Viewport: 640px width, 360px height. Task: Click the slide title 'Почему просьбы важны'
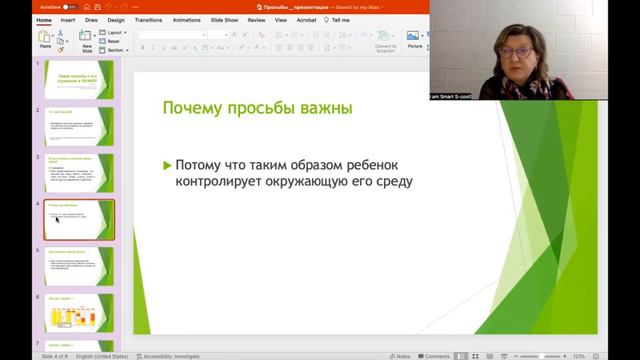258,108
